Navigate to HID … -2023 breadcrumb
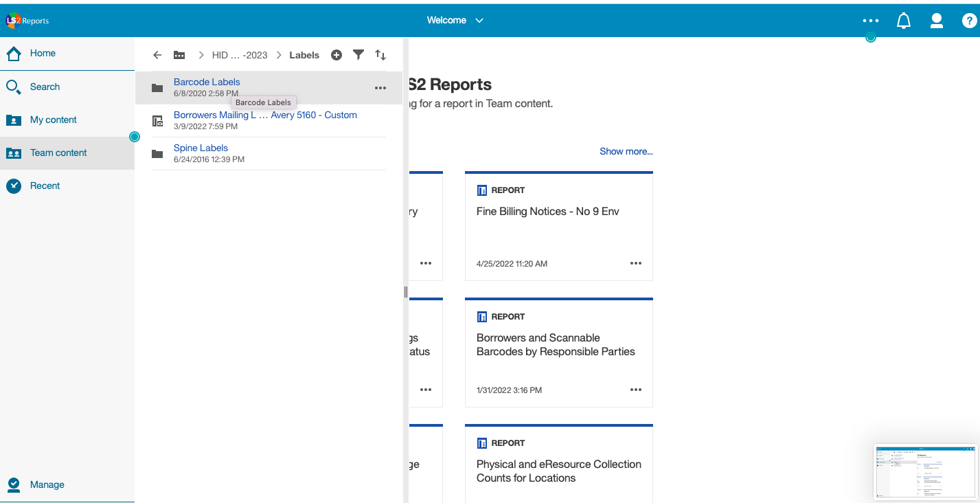This screenshot has height=503, width=980. (240, 55)
